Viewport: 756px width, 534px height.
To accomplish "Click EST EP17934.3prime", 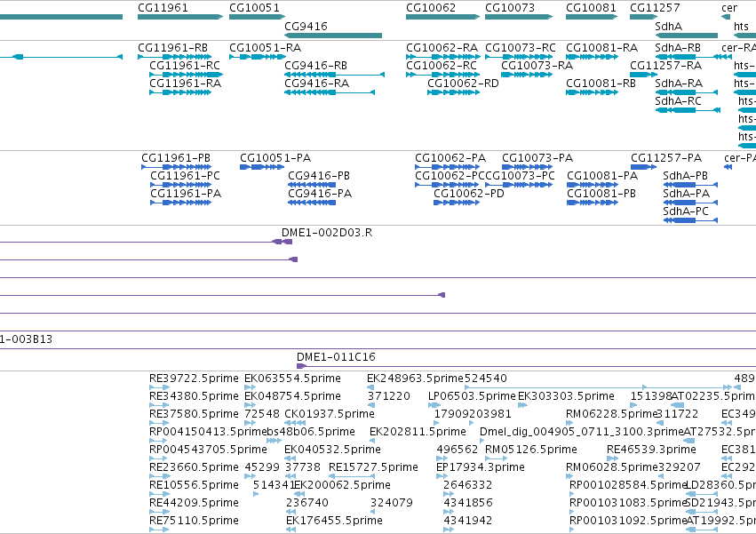I will pos(442,476).
